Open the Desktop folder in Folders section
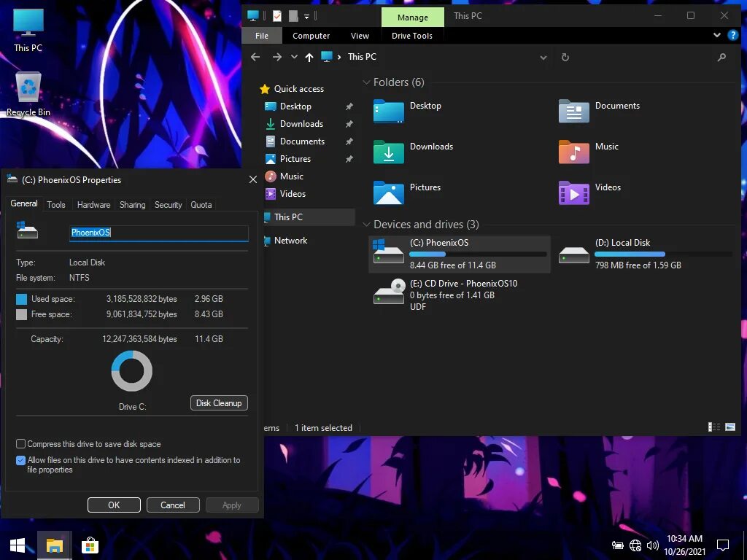Image resolution: width=747 pixels, height=560 pixels. point(408,112)
